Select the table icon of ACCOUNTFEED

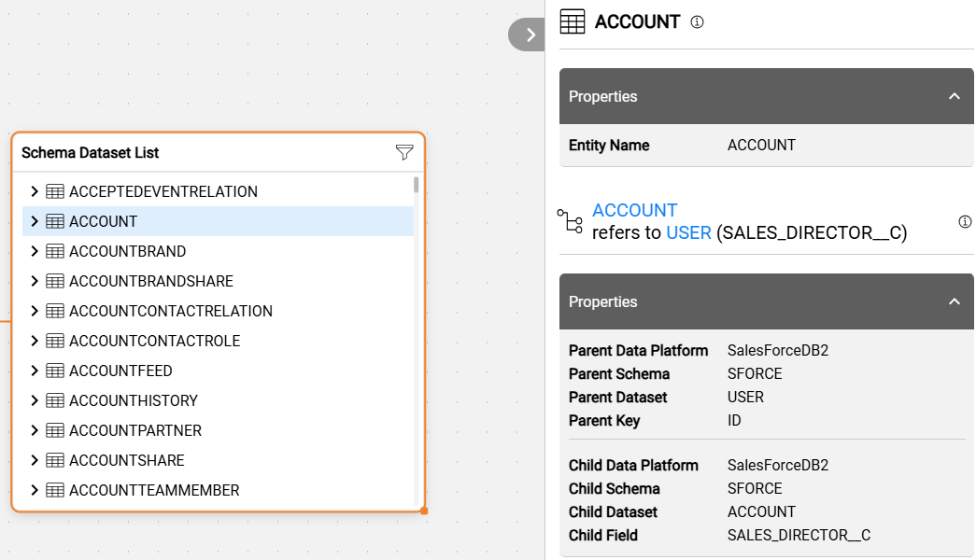(55, 371)
